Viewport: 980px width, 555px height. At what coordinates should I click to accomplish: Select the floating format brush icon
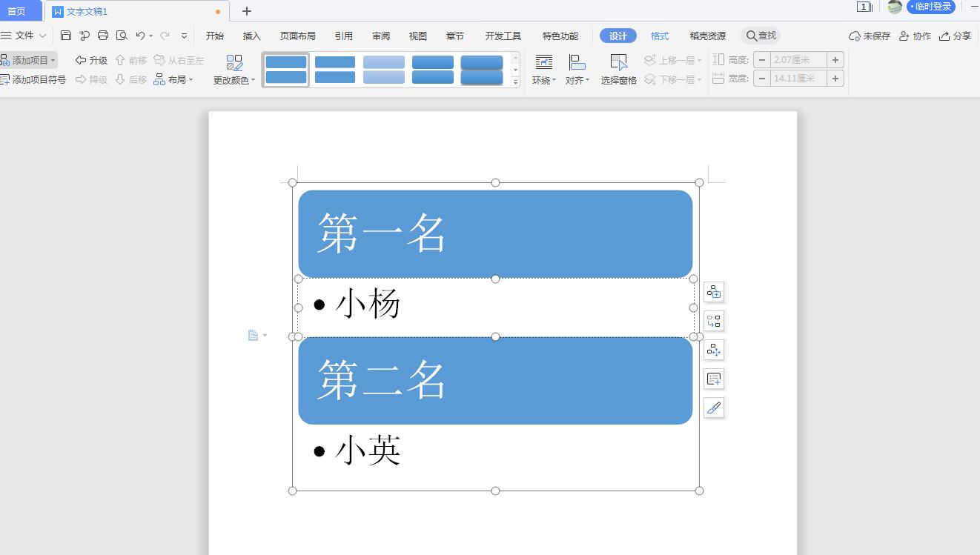click(713, 408)
